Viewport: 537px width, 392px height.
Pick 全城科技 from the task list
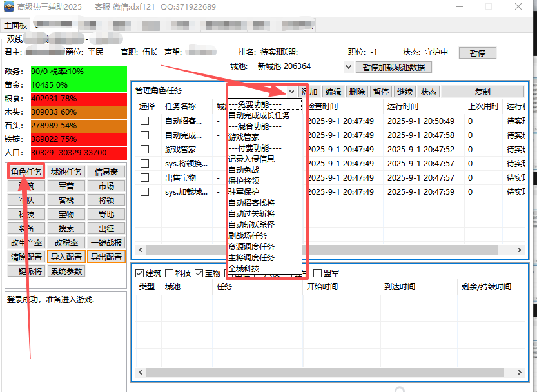[244, 268]
